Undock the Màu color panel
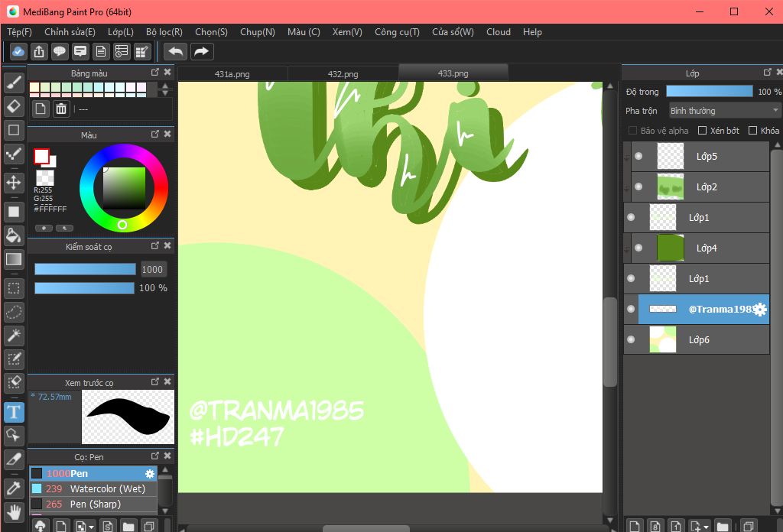The width and height of the screenshot is (783, 532). [x=154, y=135]
